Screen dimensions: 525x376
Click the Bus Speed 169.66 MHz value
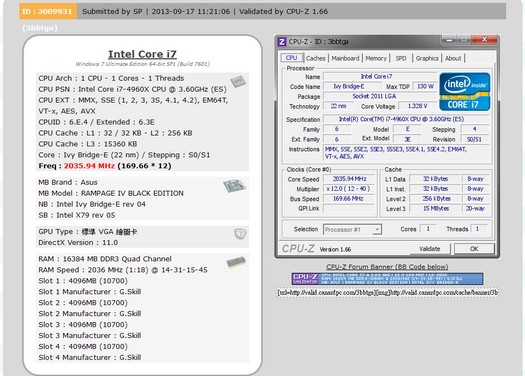click(x=349, y=199)
